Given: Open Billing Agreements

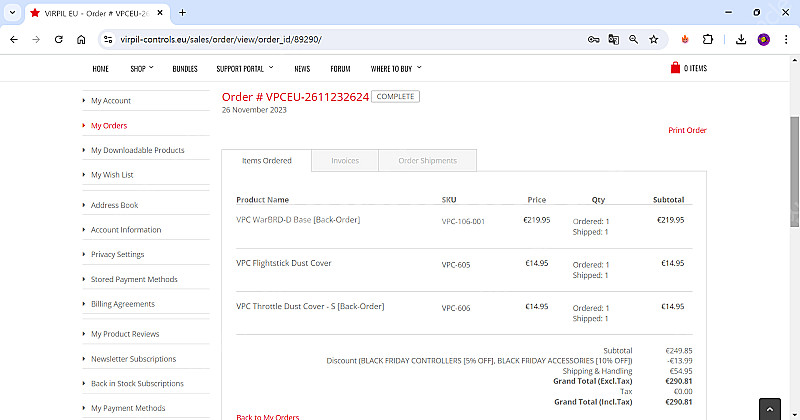Looking at the screenshot, I should pyautogui.click(x=122, y=304).
